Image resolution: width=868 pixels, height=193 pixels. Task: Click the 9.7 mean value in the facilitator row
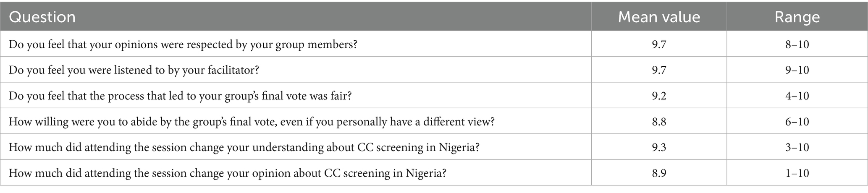pyautogui.click(x=659, y=70)
